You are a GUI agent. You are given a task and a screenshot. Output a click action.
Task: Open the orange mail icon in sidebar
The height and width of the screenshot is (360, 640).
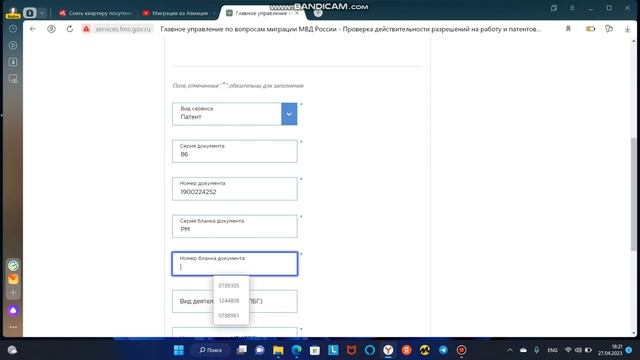[13, 279]
